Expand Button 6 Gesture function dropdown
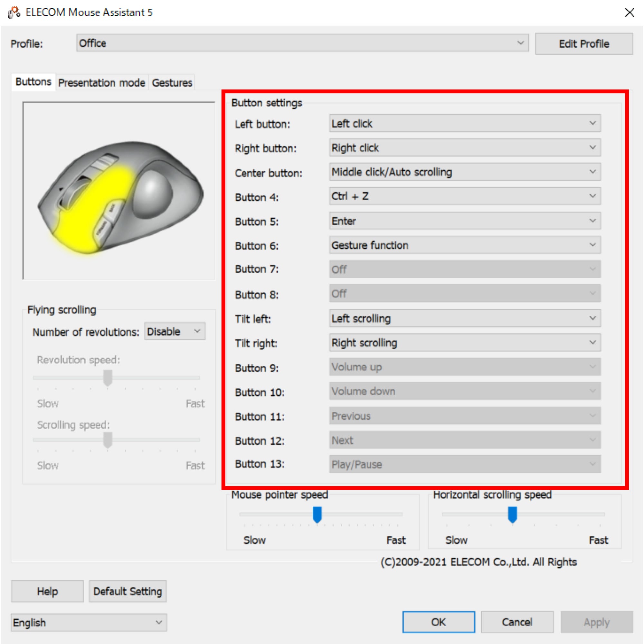Screen dimensions: 644x644 [465, 245]
